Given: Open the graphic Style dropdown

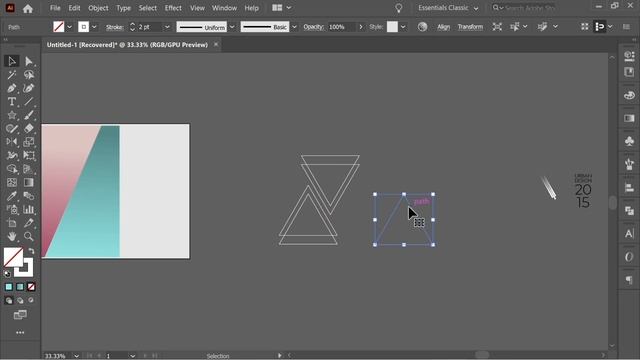Looking at the screenshot, I should tap(403, 27).
